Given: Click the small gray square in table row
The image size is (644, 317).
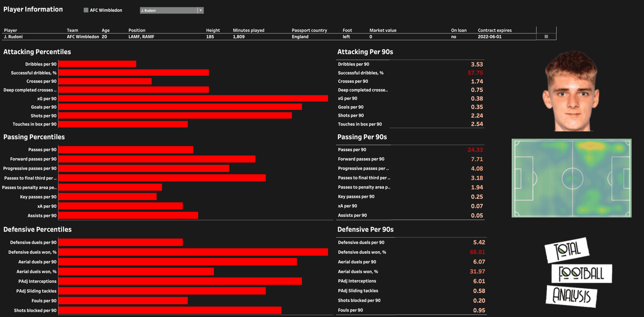Looking at the screenshot, I should [x=546, y=37].
